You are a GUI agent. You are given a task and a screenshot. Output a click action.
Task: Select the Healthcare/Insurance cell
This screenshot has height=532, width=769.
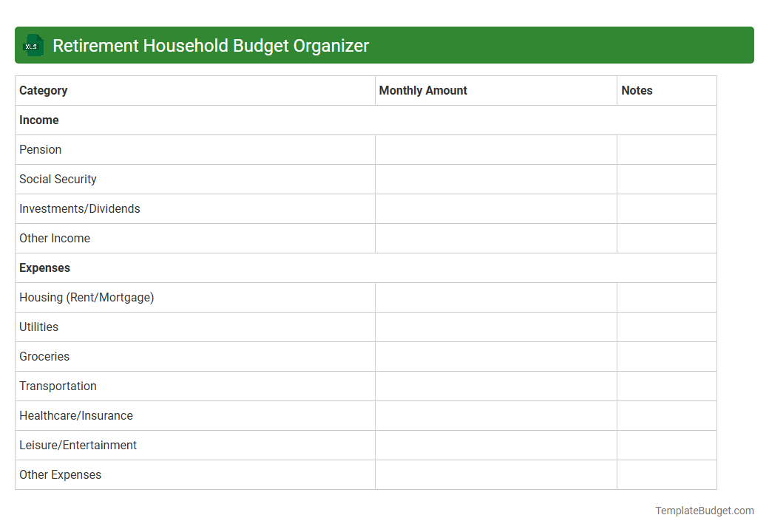[x=76, y=415]
